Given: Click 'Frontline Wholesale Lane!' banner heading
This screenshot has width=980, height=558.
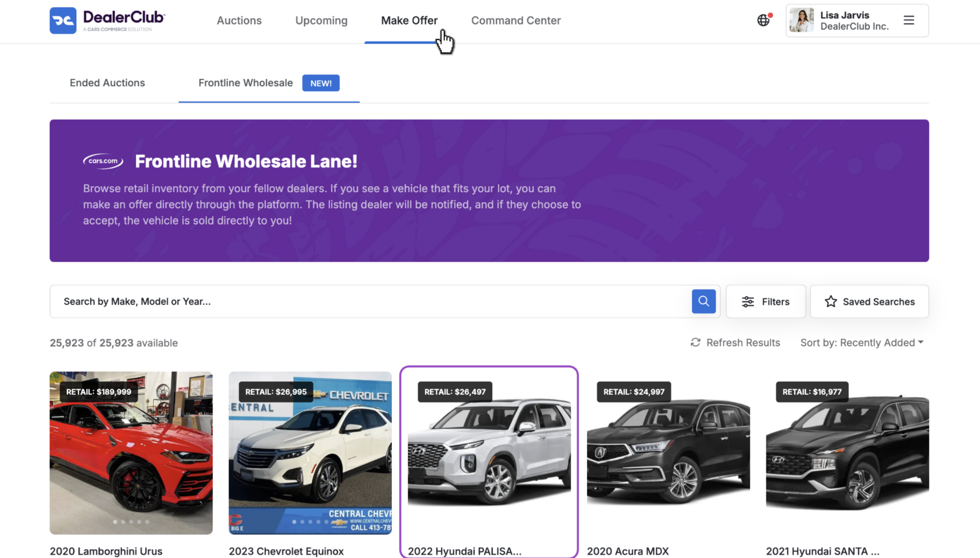Looking at the screenshot, I should 246,162.
